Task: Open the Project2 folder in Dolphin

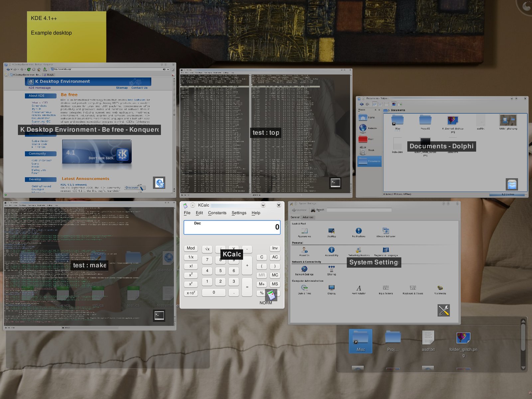Action: 425,122
